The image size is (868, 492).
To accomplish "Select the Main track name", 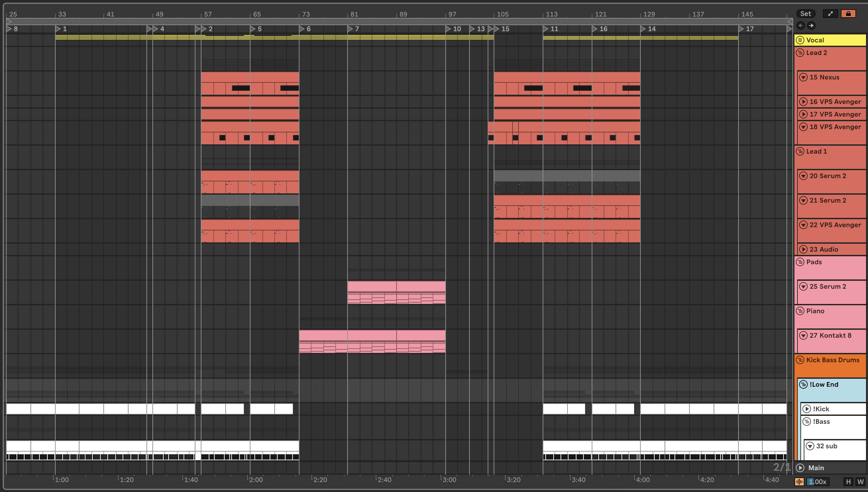I will point(816,468).
